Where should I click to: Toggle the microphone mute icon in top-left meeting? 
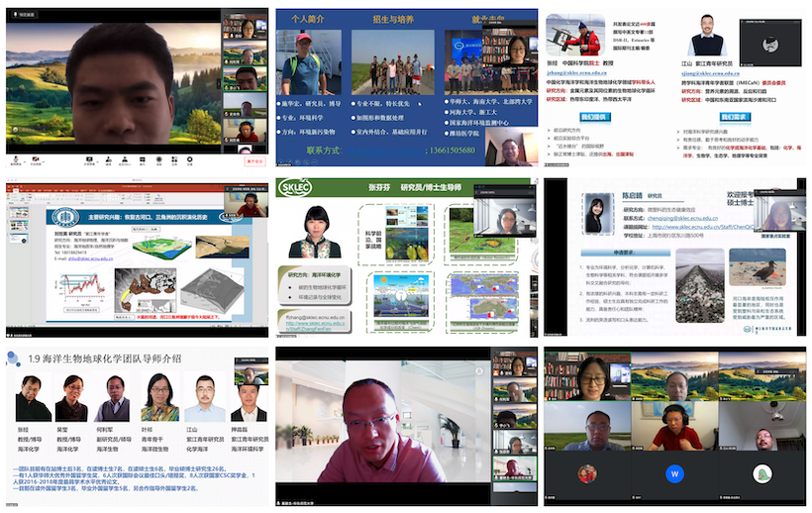point(16,158)
